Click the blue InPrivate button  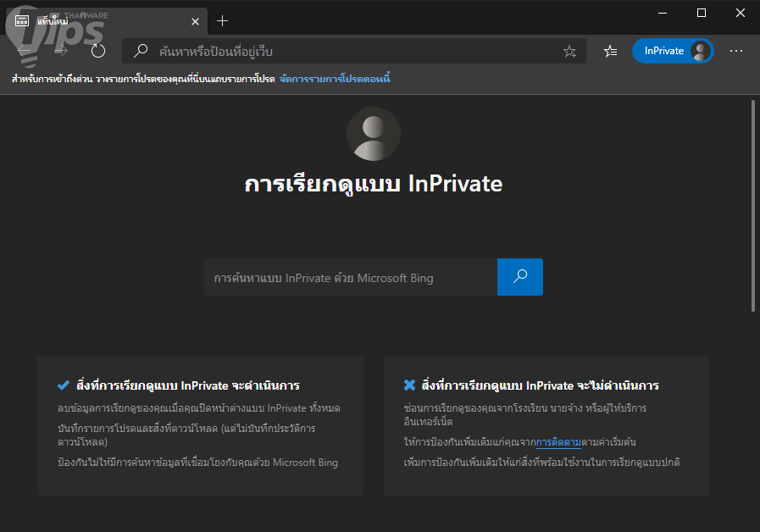pyautogui.click(x=663, y=51)
